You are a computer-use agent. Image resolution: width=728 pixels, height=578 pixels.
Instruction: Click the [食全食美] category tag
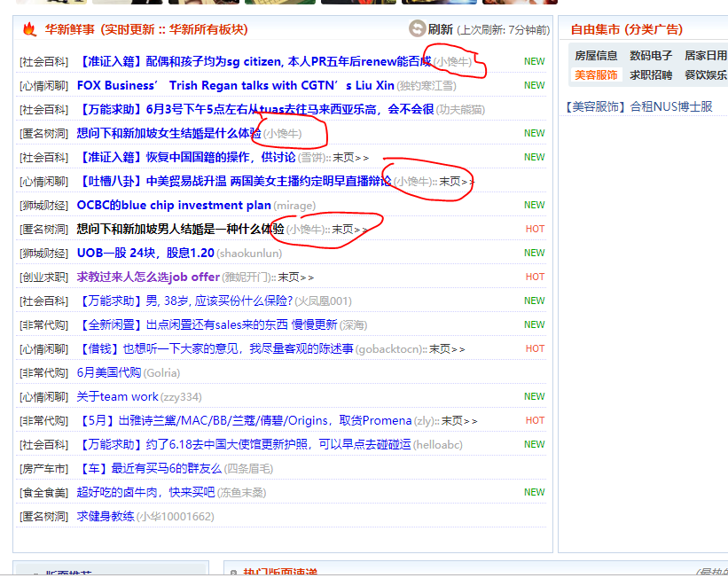pos(43,492)
